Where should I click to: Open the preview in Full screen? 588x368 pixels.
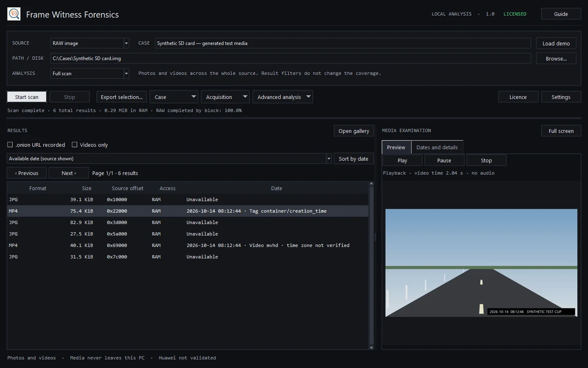click(x=561, y=131)
